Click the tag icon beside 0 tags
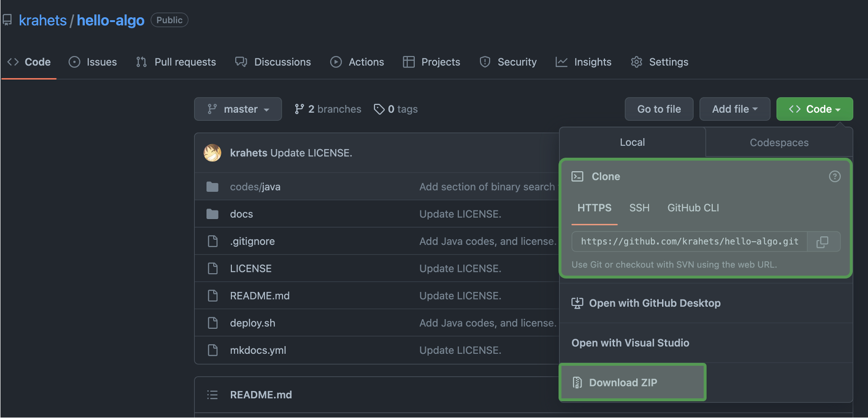Image resolution: width=868 pixels, height=418 pixels. click(379, 109)
